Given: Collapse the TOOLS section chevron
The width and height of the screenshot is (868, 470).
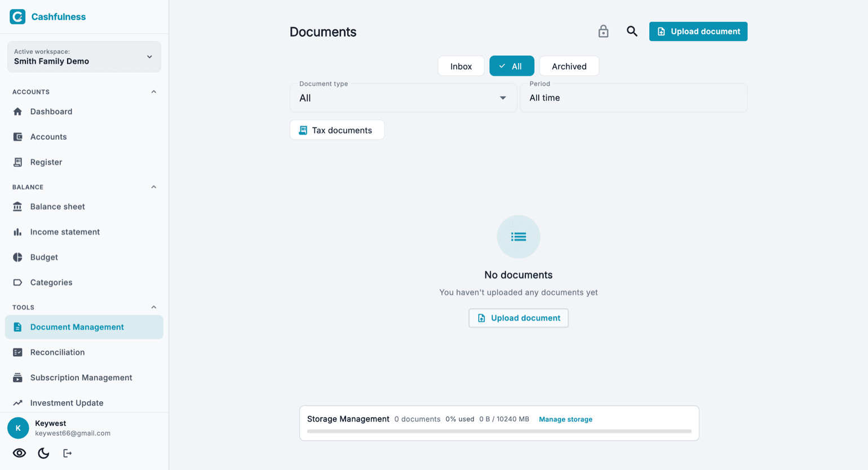Looking at the screenshot, I should (153, 307).
